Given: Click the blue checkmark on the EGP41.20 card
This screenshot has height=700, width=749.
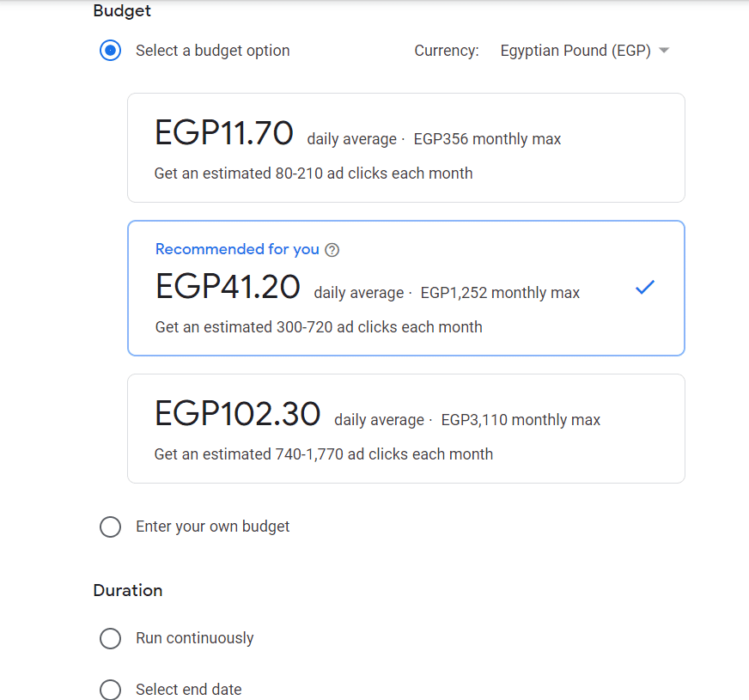Looking at the screenshot, I should (x=645, y=288).
